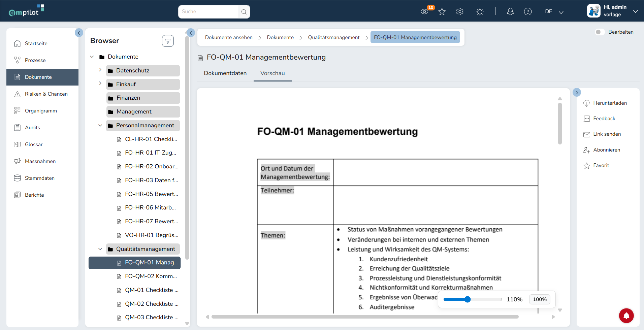Click the watched items eye icon

pos(424,12)
